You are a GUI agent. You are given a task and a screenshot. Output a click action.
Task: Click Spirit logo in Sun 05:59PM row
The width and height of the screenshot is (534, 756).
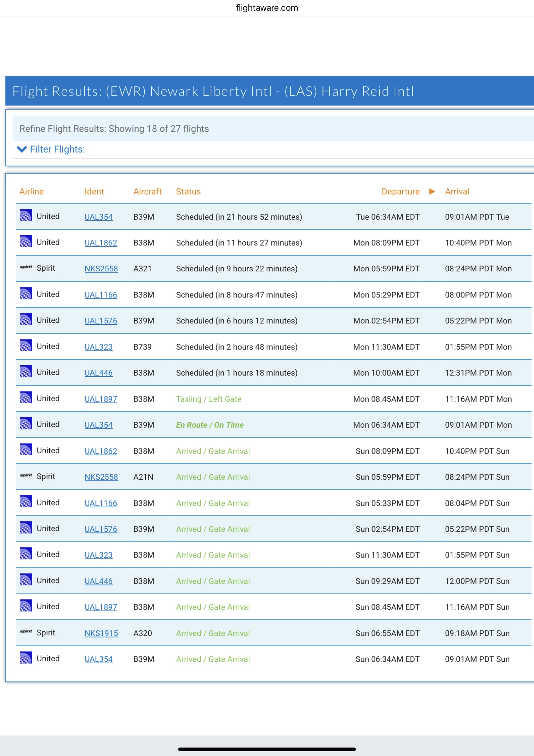(x=26, y=475)
